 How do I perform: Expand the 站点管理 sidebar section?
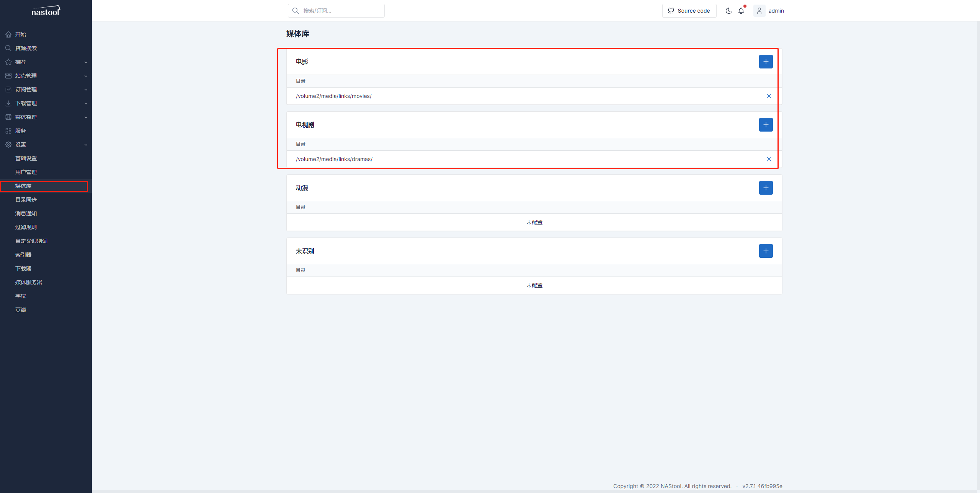click(x=46, y=76)
